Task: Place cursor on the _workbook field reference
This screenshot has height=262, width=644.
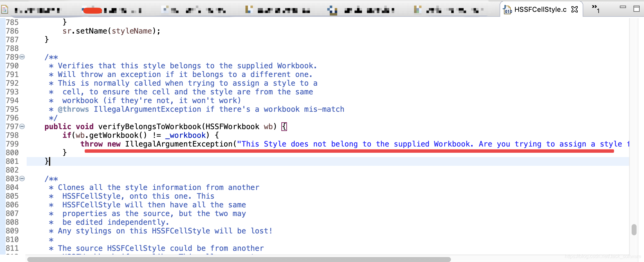Action: [185, 135]
